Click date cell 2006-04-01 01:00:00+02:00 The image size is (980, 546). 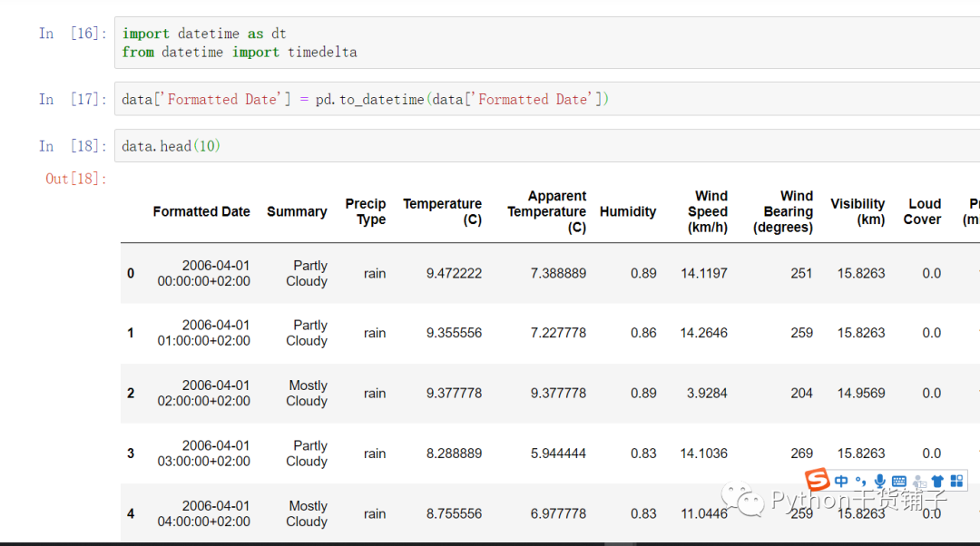point(204,333)
